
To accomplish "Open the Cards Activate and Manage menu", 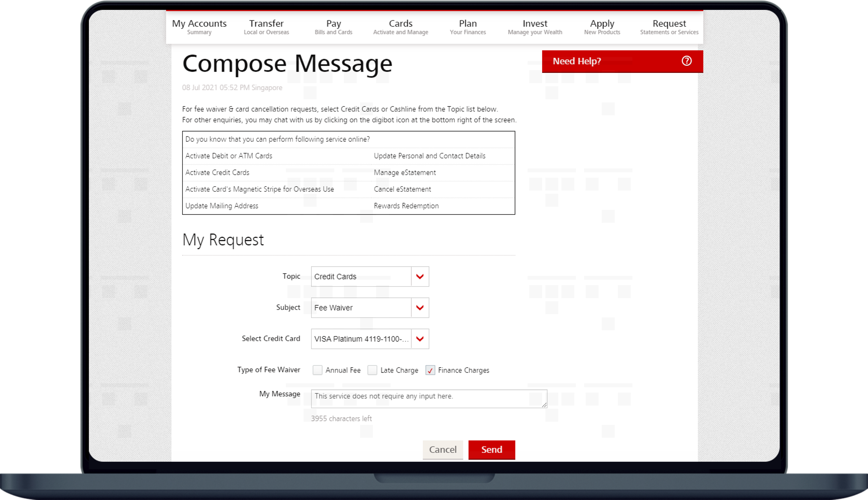I will pos(400,27).
